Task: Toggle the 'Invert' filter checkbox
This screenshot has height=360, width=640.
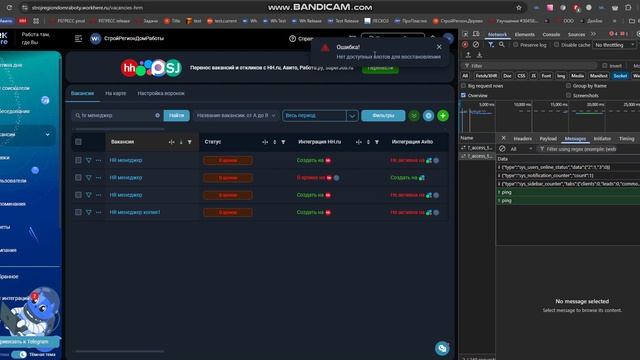Action: click(605, 66)
